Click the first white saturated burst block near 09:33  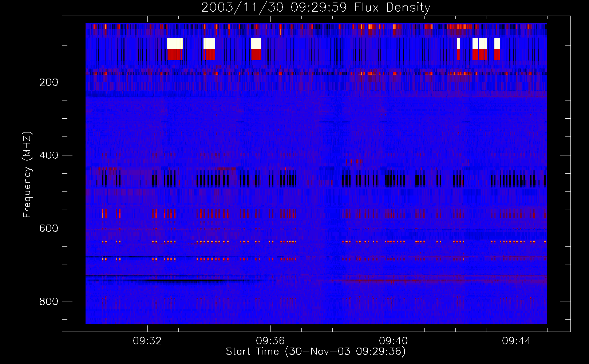(175, 43)
